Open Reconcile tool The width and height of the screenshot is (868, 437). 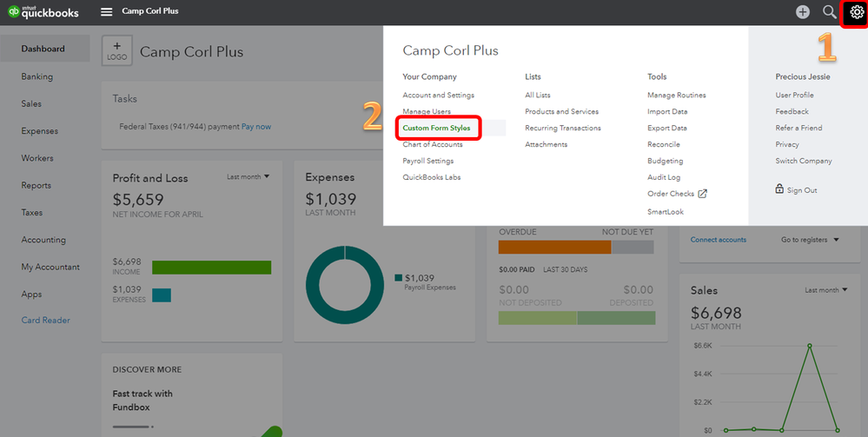click(x=664, y=144)
